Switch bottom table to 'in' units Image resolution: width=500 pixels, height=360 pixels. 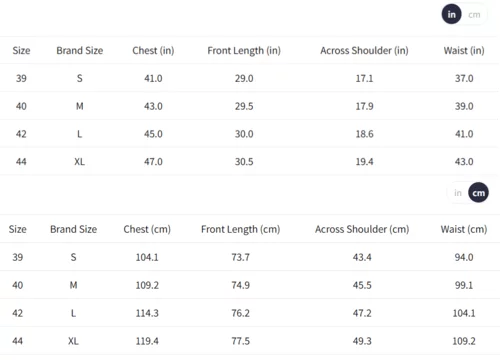coord(458,193)
